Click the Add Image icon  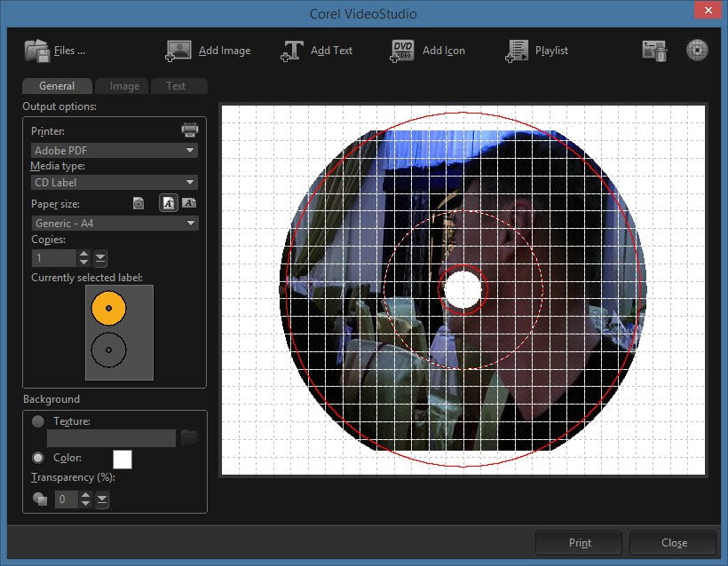pyautogui.click(x=178, y=51)
